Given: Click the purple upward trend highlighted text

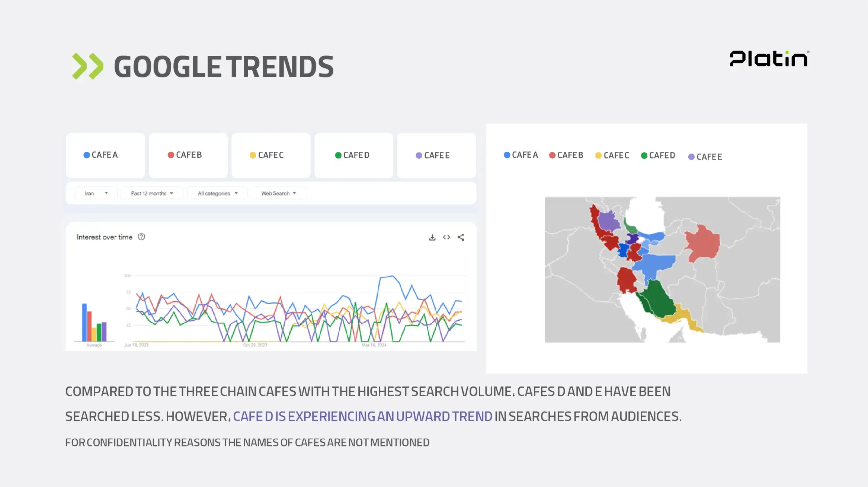Looking at the screenshot, I should [362, 416].
